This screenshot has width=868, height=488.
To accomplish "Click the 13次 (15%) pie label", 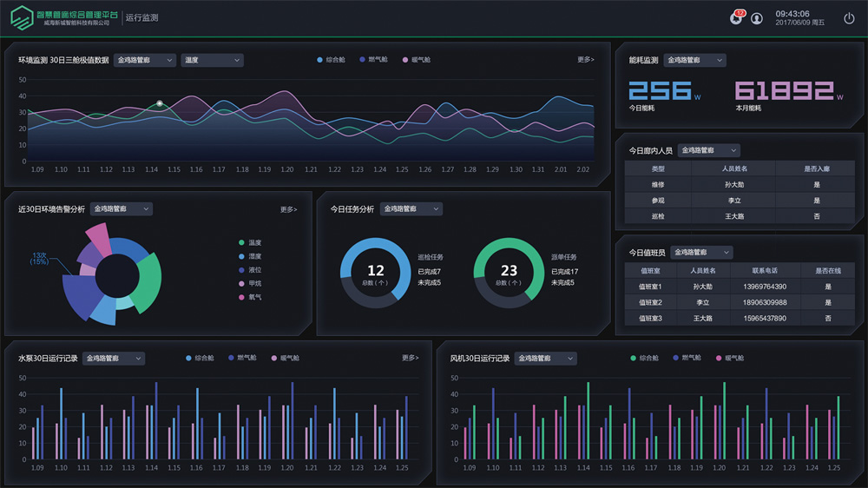I will click(39, 258).
